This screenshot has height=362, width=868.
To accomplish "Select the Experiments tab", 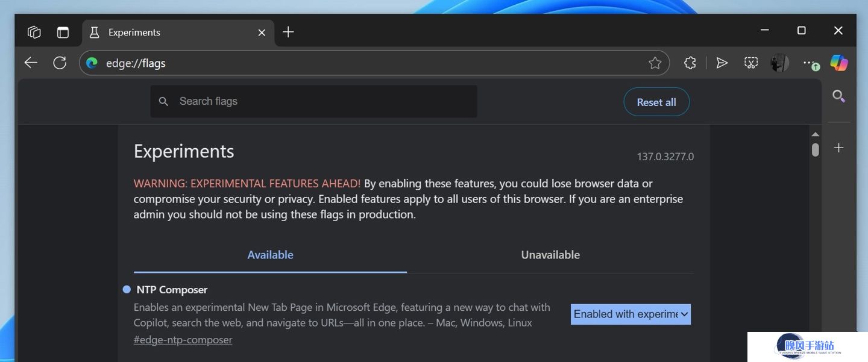I will click(x=178, y=33).
